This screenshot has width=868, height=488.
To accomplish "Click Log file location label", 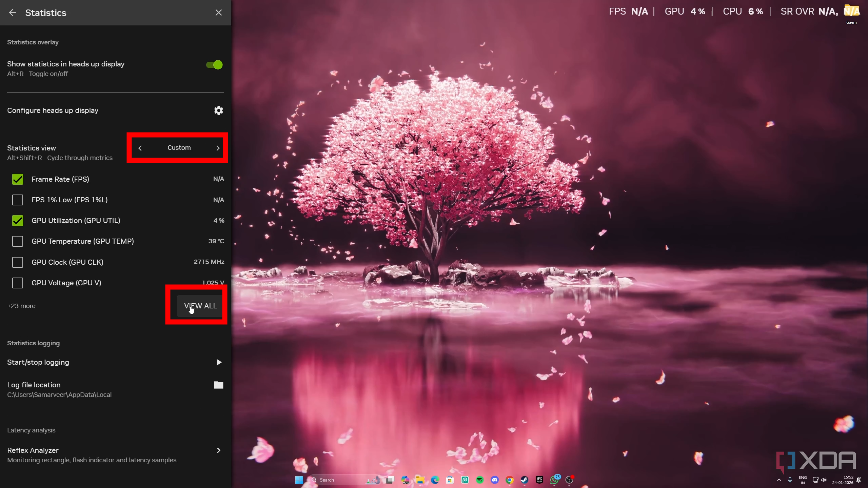I will click(x=34, y=385).
